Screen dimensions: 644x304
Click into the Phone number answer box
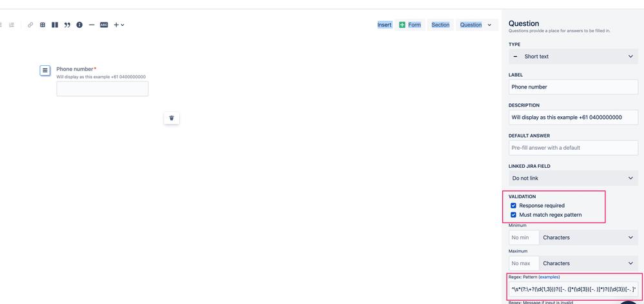[x=102, y=89]
